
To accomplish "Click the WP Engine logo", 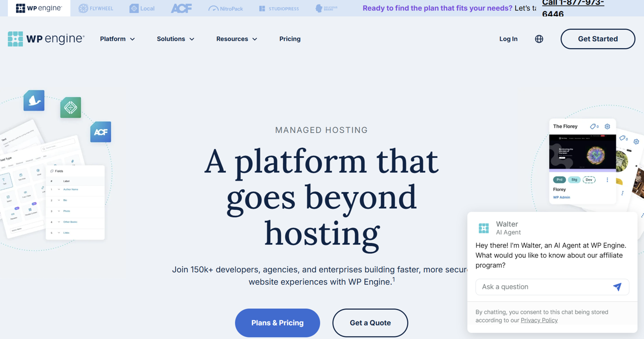I will tap(46, 39).
